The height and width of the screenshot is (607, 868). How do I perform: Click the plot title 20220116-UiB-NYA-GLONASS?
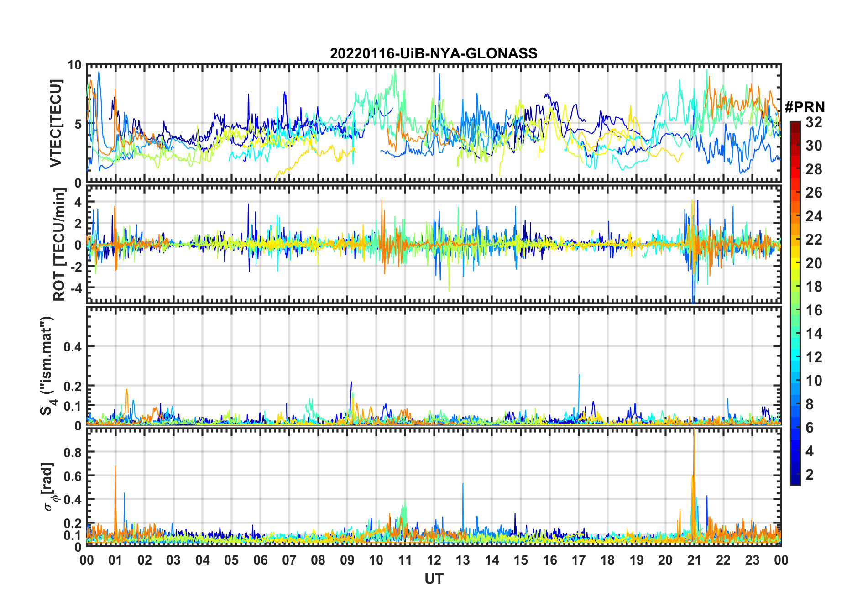tap(434, 53)
